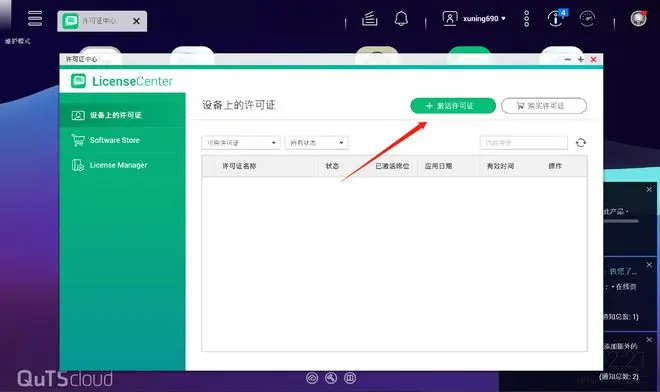Click the round icon at top right

pyautogui.click(x=638, y=19)
